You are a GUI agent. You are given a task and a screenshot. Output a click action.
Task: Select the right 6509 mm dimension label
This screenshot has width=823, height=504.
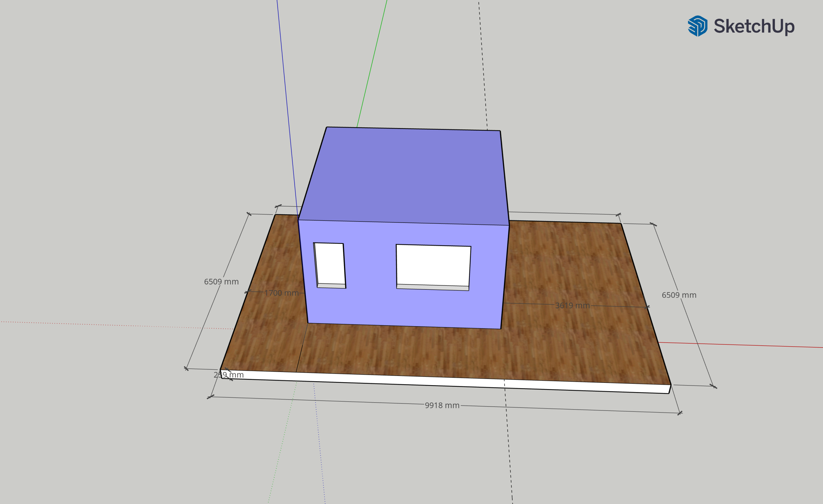(x=679, y=295)
